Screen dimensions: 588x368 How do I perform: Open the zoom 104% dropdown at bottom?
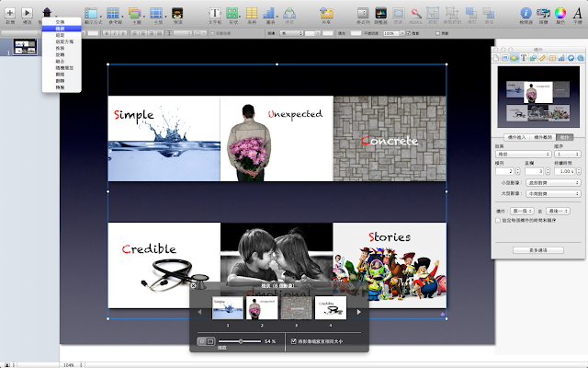(x=73, y=364)
